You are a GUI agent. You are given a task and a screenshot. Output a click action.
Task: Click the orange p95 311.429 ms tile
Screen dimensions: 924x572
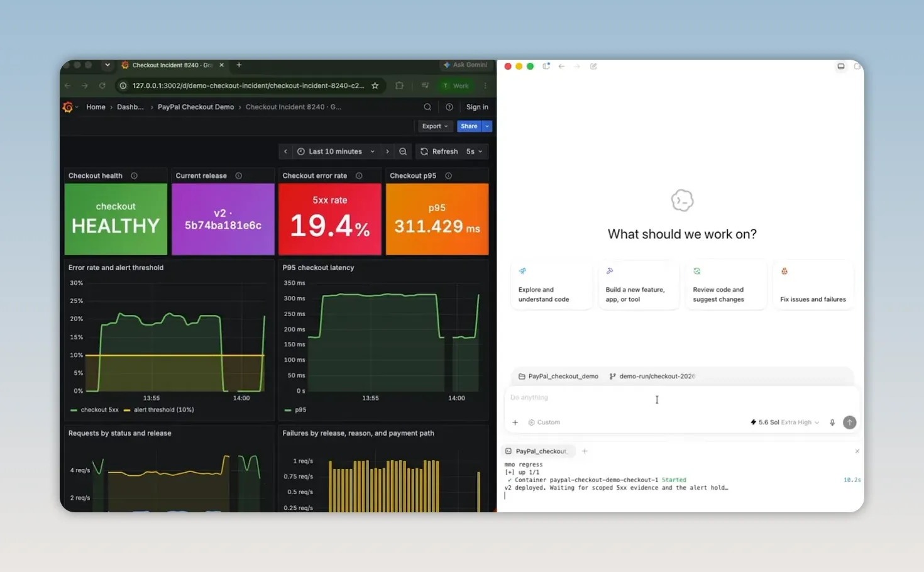point(437,219)
